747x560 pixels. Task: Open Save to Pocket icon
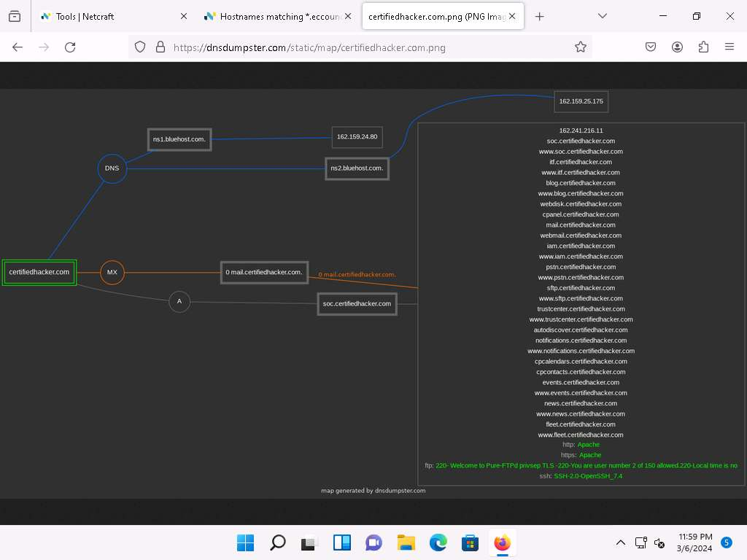(x=651, y=47)
